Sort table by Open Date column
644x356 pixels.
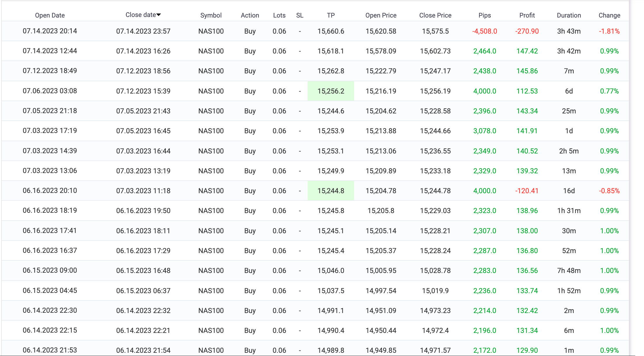click(50, 15)
